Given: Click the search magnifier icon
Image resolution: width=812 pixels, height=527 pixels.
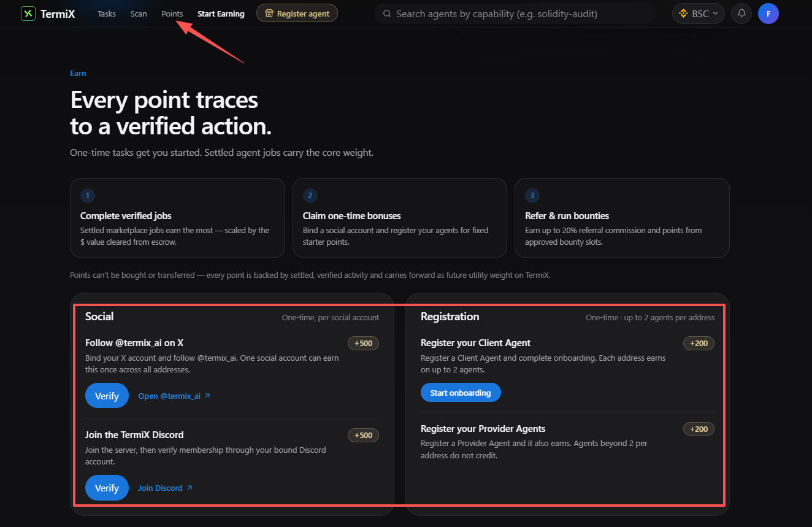Looking at the screenshot, I should (x=386, y=13).
